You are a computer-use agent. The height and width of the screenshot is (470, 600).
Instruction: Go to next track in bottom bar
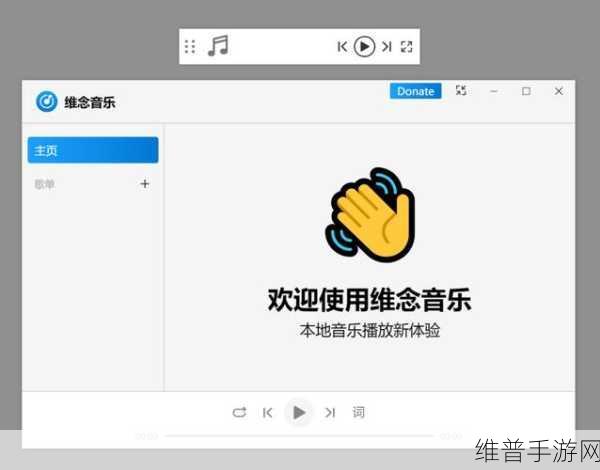(x=330, y=413)
